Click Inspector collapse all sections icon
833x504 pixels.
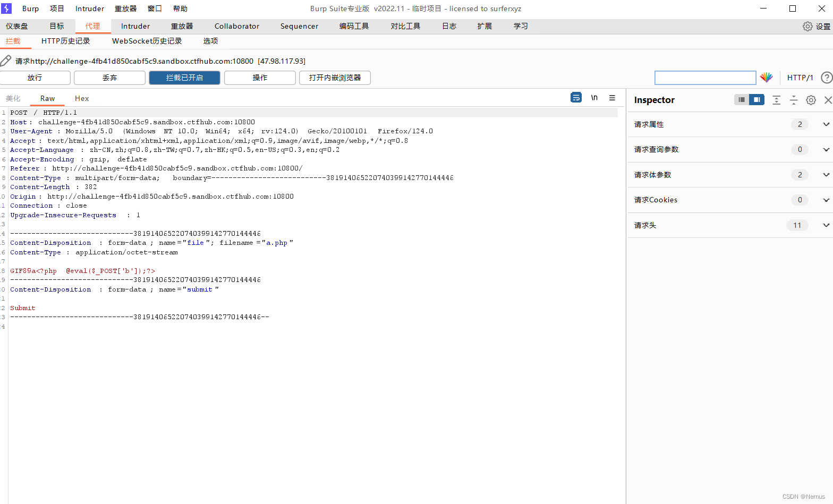click(794, 100)
